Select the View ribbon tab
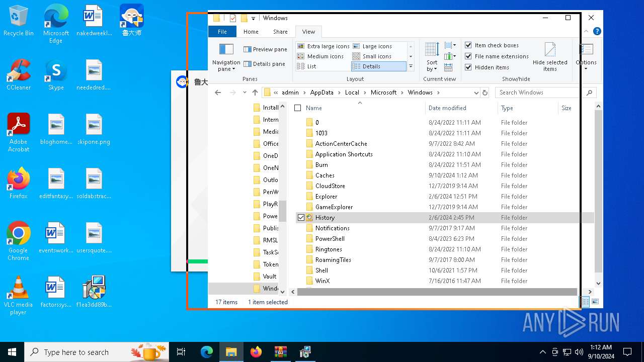The image size is (644, 362). [308, 32]
